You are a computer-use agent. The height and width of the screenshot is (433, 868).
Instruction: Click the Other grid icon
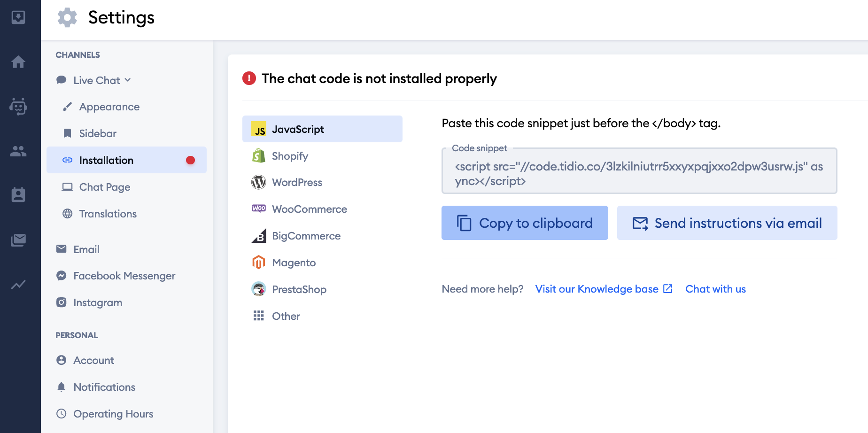click(x=258, y=316)
